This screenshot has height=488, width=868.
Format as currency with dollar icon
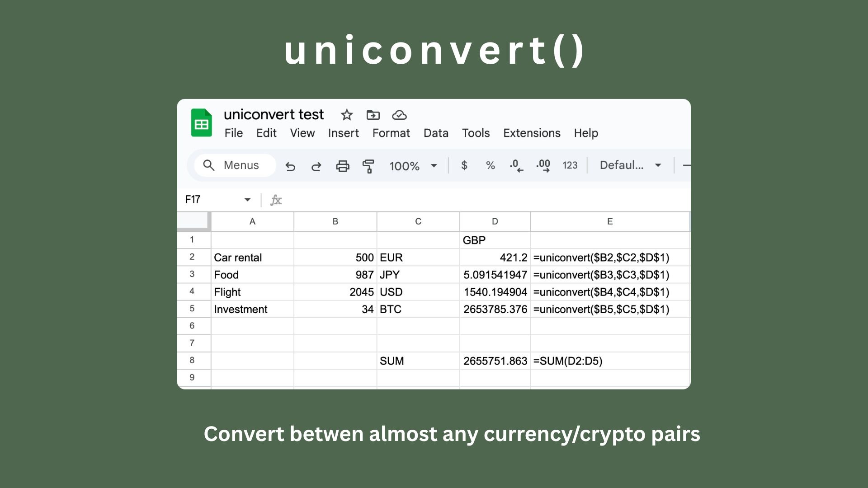[464, 165]
